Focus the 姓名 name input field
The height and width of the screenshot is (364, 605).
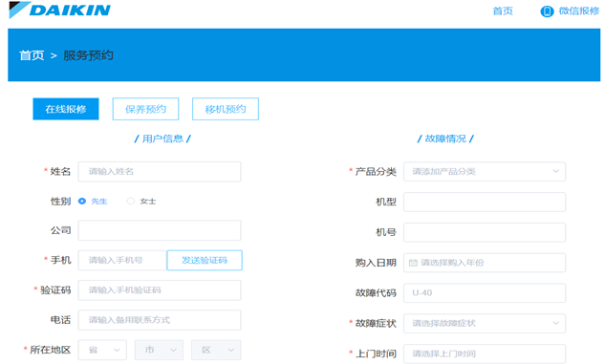(160, 172)
